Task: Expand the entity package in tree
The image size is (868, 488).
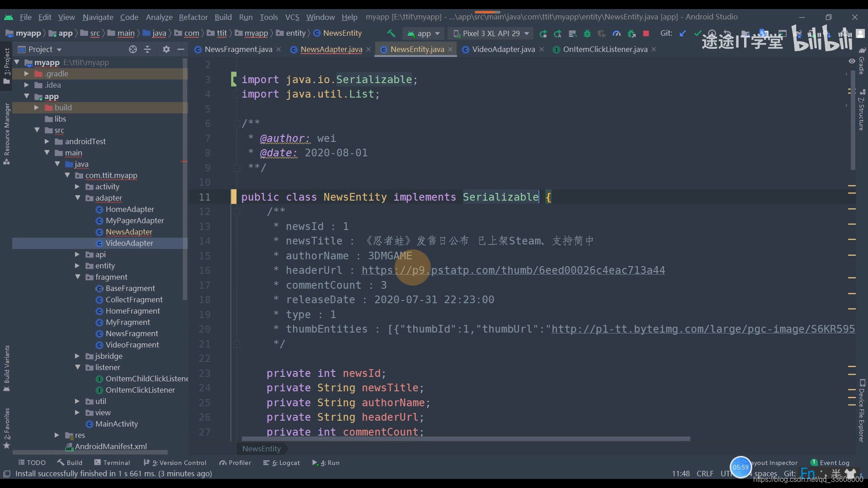Action: point(77,266)
